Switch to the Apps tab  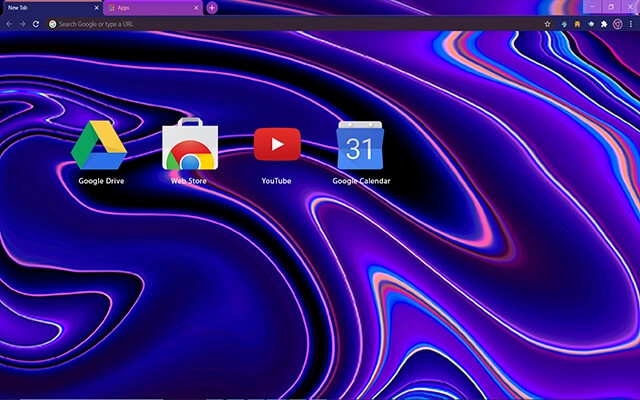pyautogui.click(x=153, y=8)
